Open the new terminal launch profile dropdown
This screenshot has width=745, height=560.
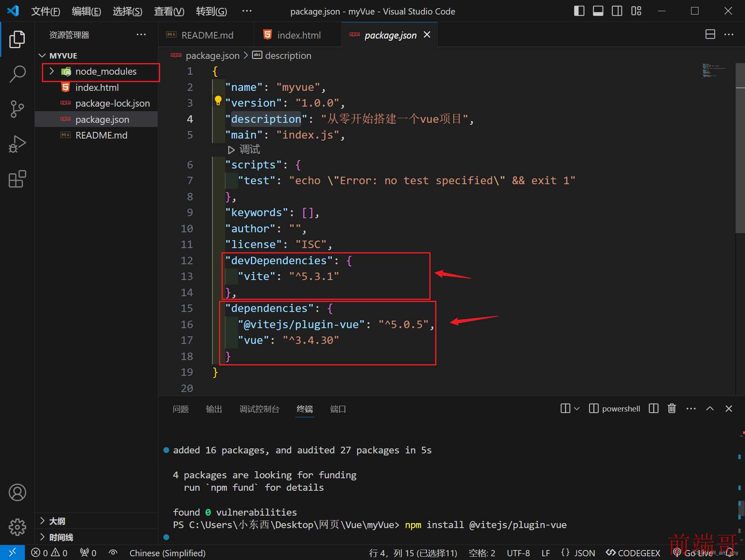tap(577, 409)
